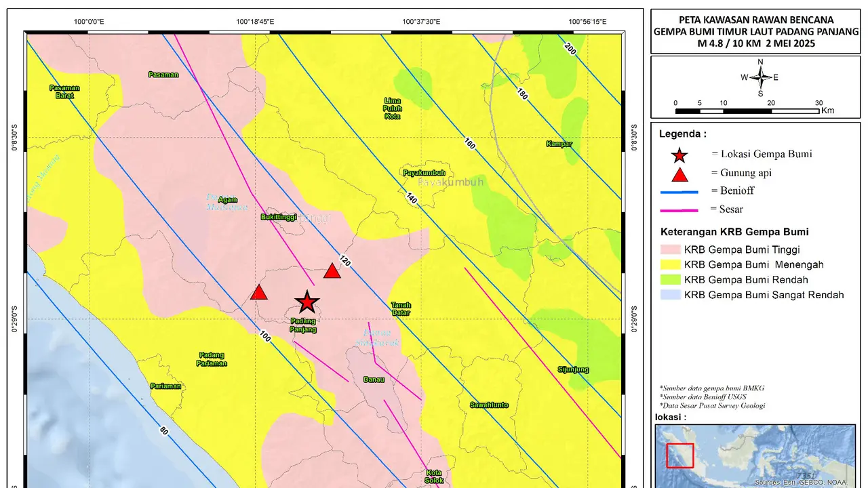Click the red star icon in legend
Screen dimensions: 868x488
point(679,155)
